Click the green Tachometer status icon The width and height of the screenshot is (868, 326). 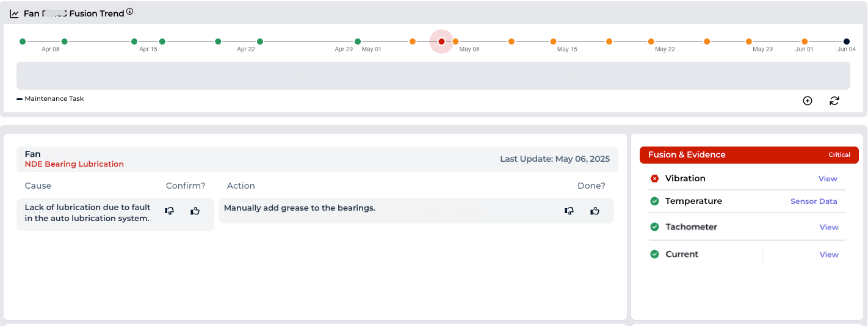pyautogui.click(x=655, y=227)
